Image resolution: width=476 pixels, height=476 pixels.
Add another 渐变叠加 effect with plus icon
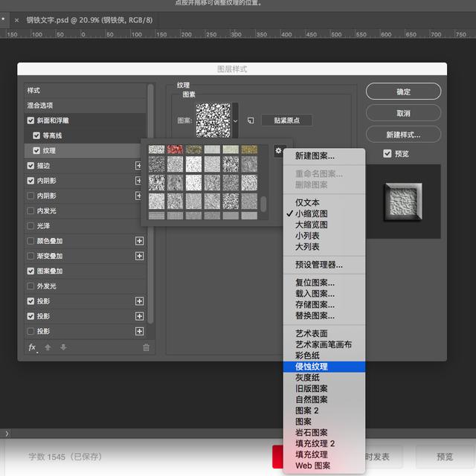[139, 256]
